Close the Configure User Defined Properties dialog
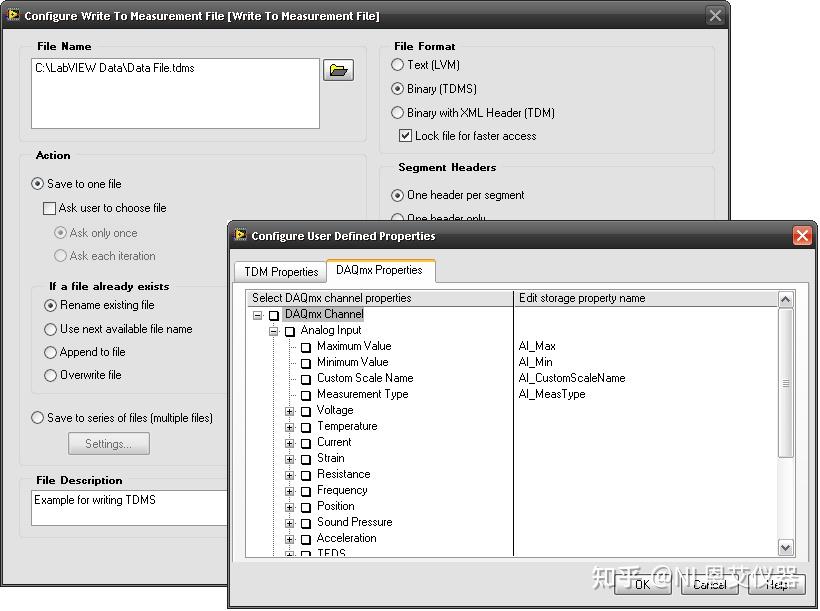This screenshot has height=611, width=820. click(x=802, y=235)
